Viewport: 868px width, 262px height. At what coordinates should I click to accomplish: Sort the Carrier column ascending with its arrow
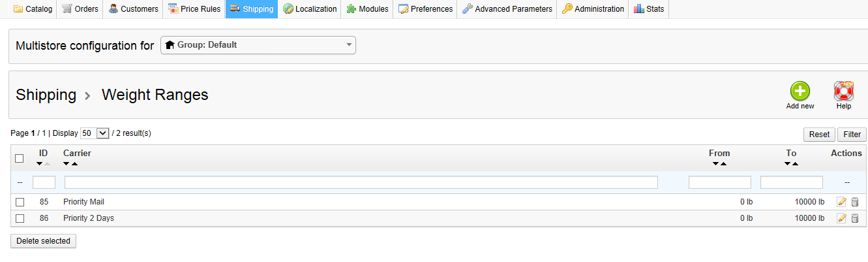click(74, 163)
